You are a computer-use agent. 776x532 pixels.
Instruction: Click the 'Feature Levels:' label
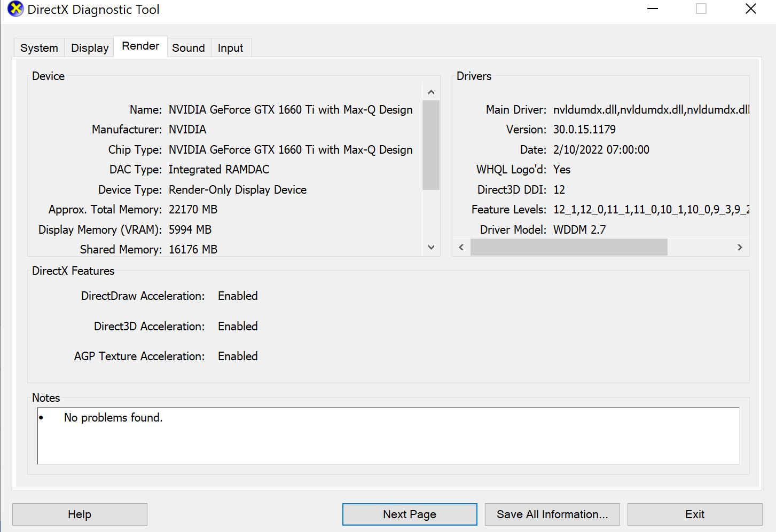pyautogui.click(x=509, y=210)
